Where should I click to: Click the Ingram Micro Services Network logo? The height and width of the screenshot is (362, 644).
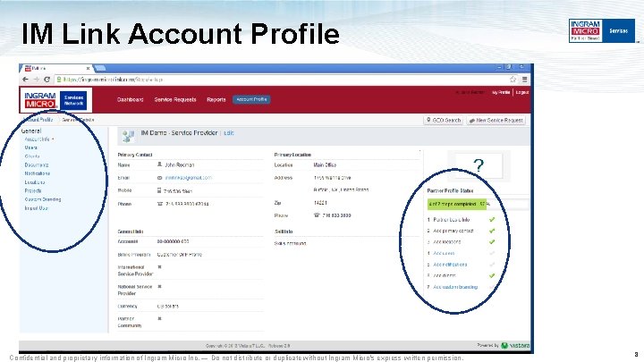point(55,100)
